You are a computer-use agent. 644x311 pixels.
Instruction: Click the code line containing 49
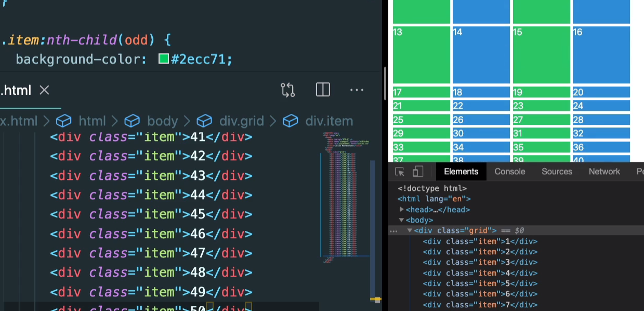coord(151,292)
